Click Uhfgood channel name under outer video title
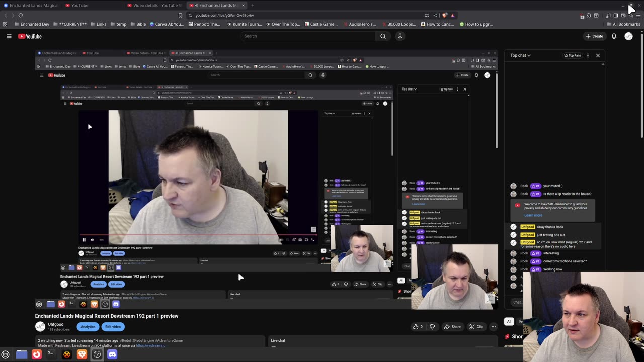The image size is (644, 362). (55, 324)
